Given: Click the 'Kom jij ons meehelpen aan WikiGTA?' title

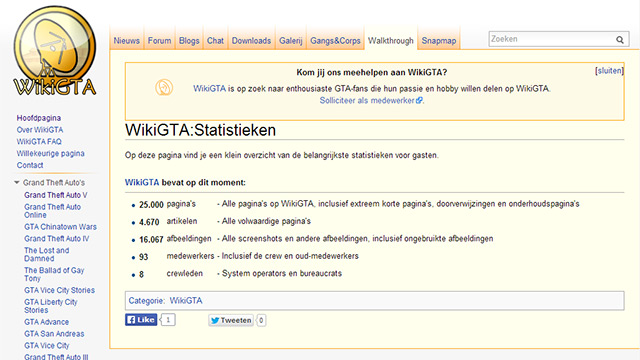Looking at the screenshot, I should pos(371,73).
